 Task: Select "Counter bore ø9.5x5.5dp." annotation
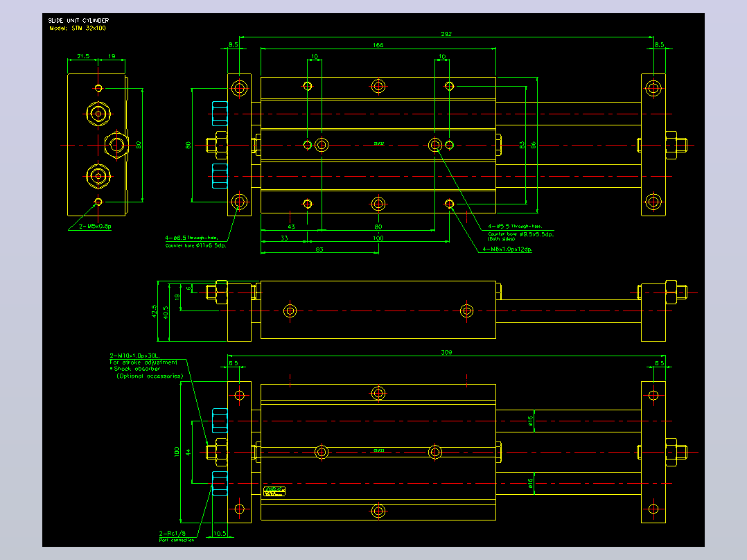[520, 234]
